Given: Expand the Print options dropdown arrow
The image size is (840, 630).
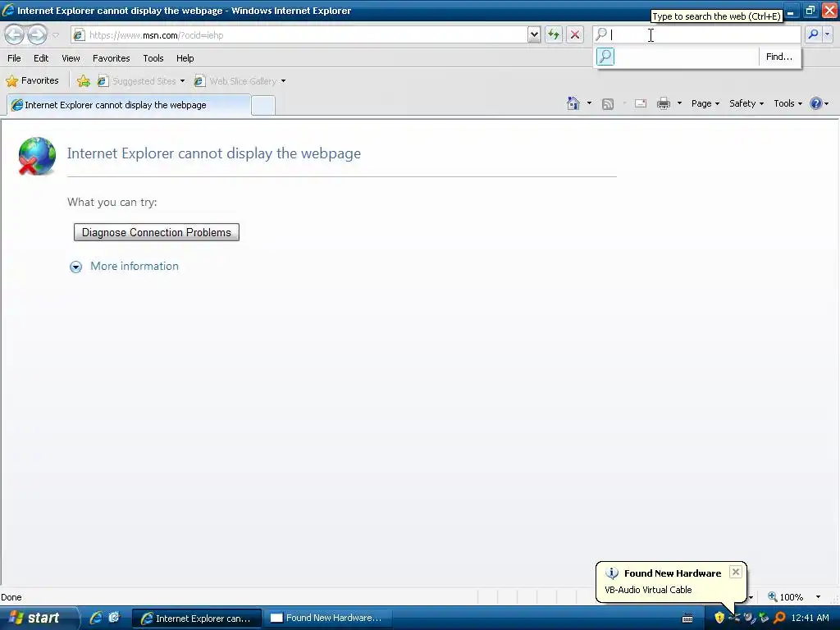Looking at the screenshot, I should pyautogui.click(x=679, y=103).
